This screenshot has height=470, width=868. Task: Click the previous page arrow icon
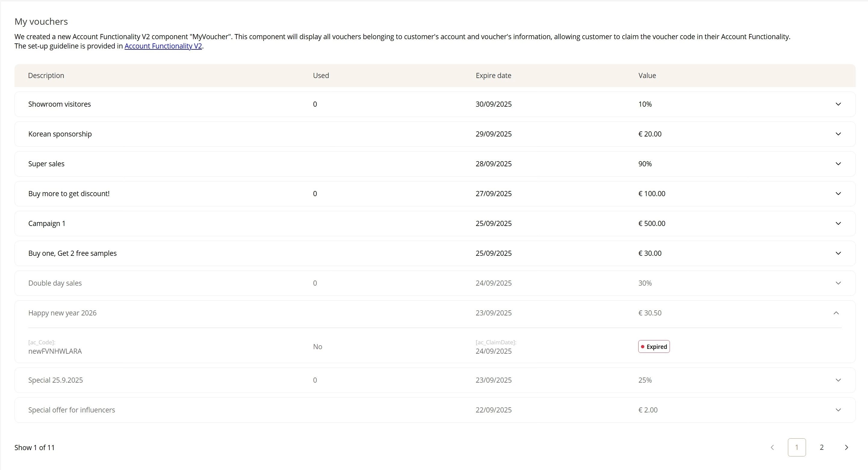(772, 447)
